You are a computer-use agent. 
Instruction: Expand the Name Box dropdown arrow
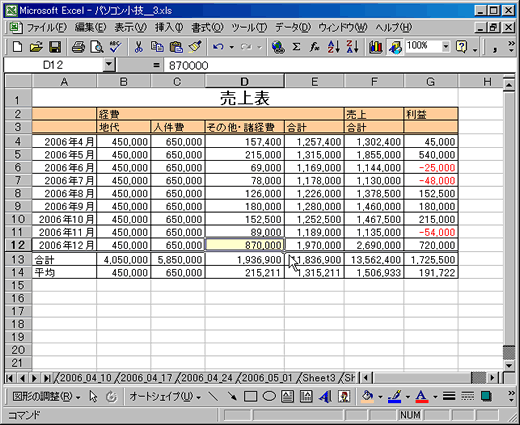(109, 65)
